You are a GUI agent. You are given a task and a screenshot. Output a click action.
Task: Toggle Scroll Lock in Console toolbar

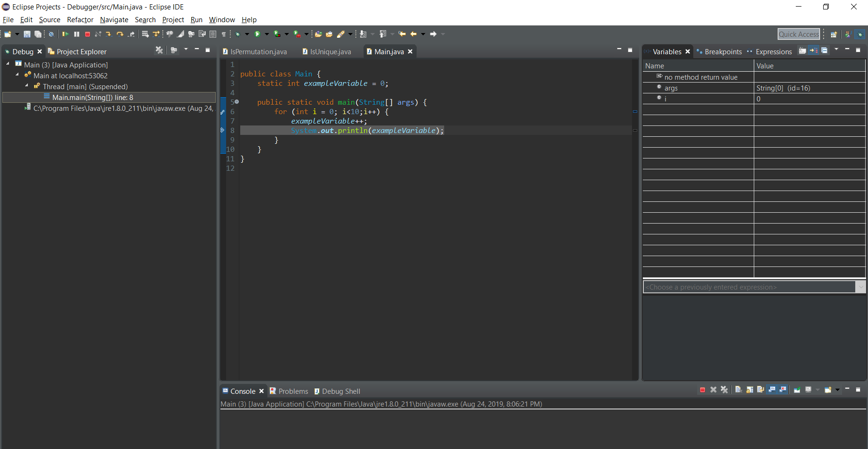point(750,390)
